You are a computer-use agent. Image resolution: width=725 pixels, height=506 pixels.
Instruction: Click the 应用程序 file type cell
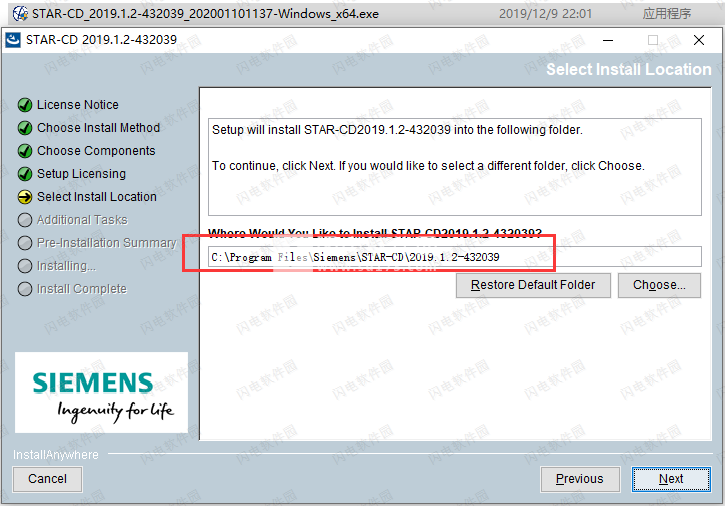click(x=667, y=14)
